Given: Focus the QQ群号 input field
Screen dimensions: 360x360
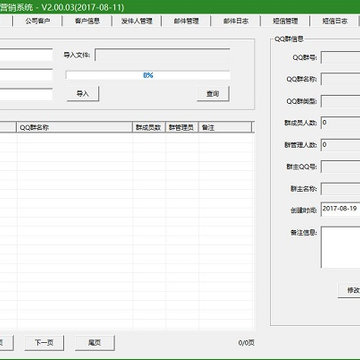Looking at the screenshot, I should 340,57.
